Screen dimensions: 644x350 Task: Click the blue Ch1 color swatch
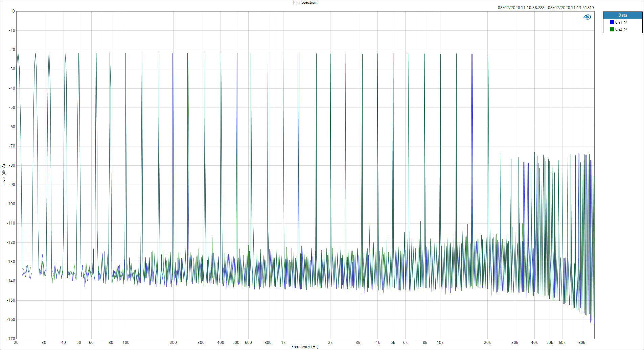[x=612, y=22]
